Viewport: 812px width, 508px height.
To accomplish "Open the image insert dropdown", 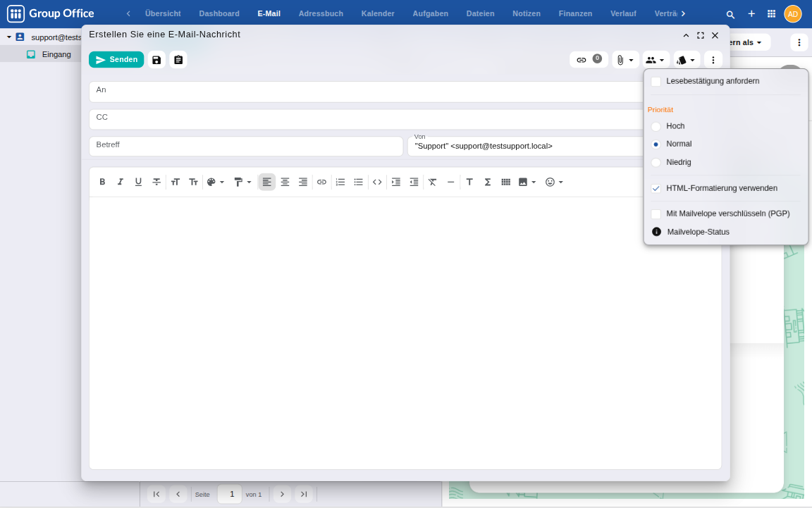I will 527,182.
